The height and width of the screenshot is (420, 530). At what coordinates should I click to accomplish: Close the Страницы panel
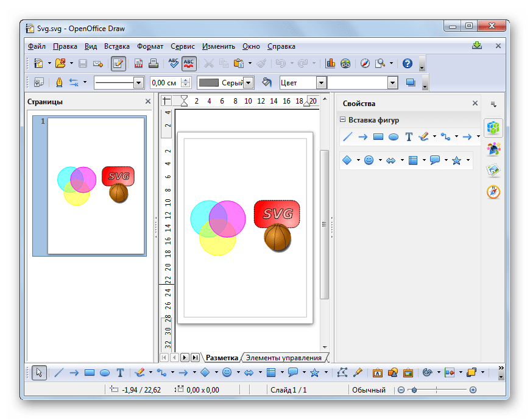[x=148, y=102]
